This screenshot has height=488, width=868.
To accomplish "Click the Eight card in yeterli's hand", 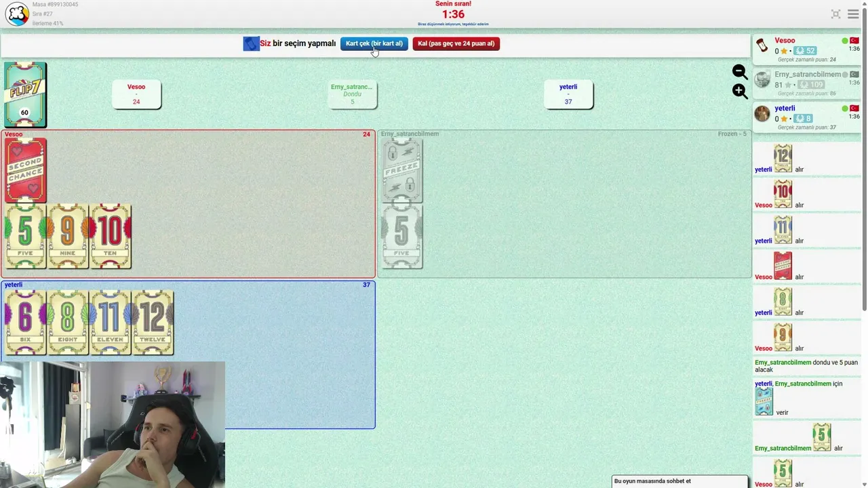I will pos(68,323).
